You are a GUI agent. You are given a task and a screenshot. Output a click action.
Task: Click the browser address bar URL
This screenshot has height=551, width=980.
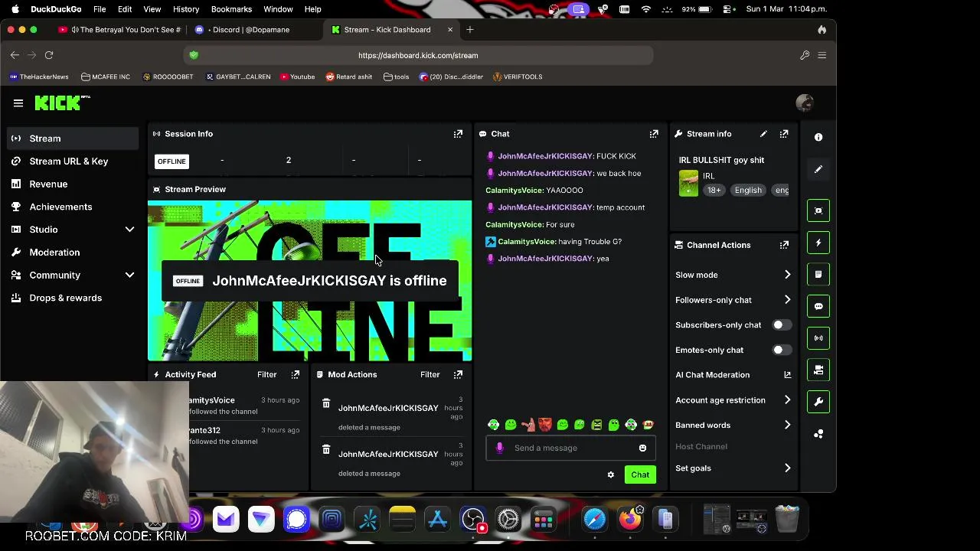coord(418,55)
